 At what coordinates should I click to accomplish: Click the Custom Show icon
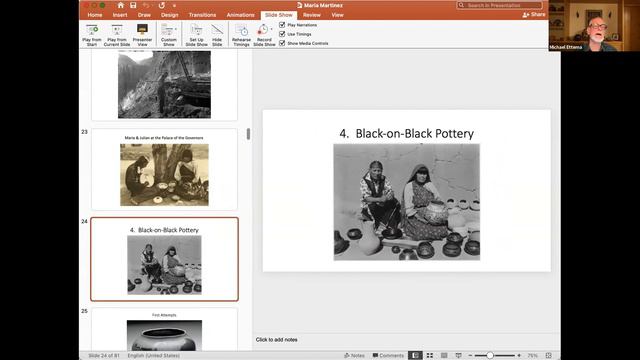pyautogui.click(x=167, y=30)
